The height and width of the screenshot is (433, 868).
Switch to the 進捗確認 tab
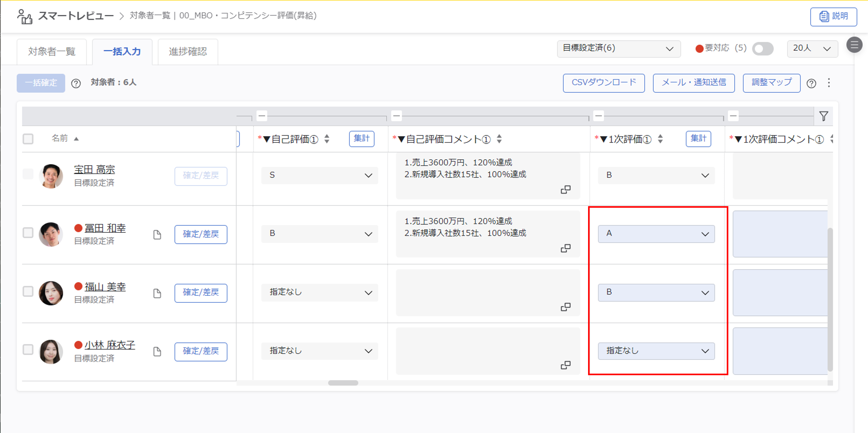[x=188, y=52]
